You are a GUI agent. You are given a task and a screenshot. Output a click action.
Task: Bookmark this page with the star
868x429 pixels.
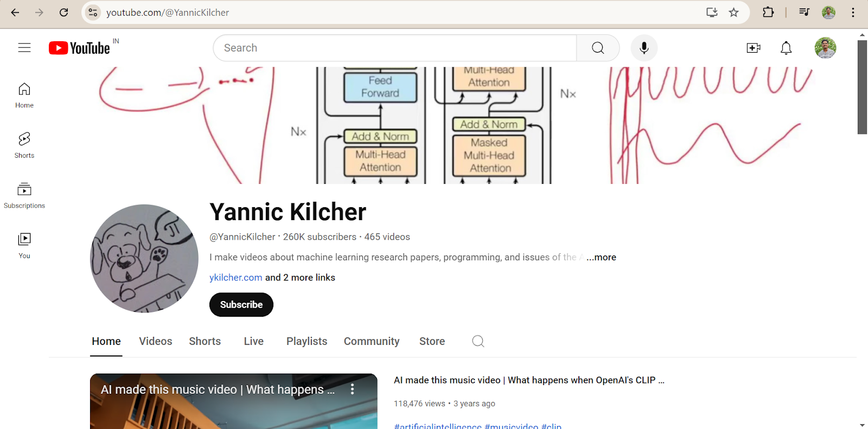coord(733,12)
